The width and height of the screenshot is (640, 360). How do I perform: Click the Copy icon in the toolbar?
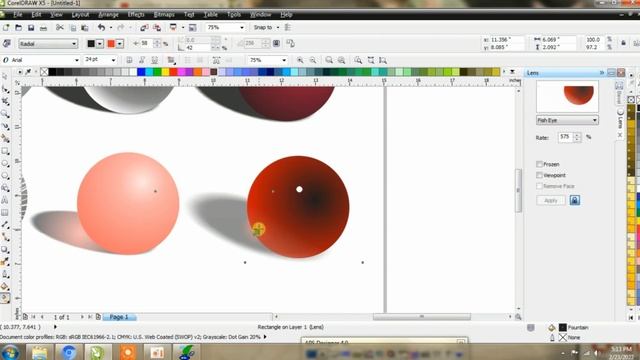pos(73,28)
